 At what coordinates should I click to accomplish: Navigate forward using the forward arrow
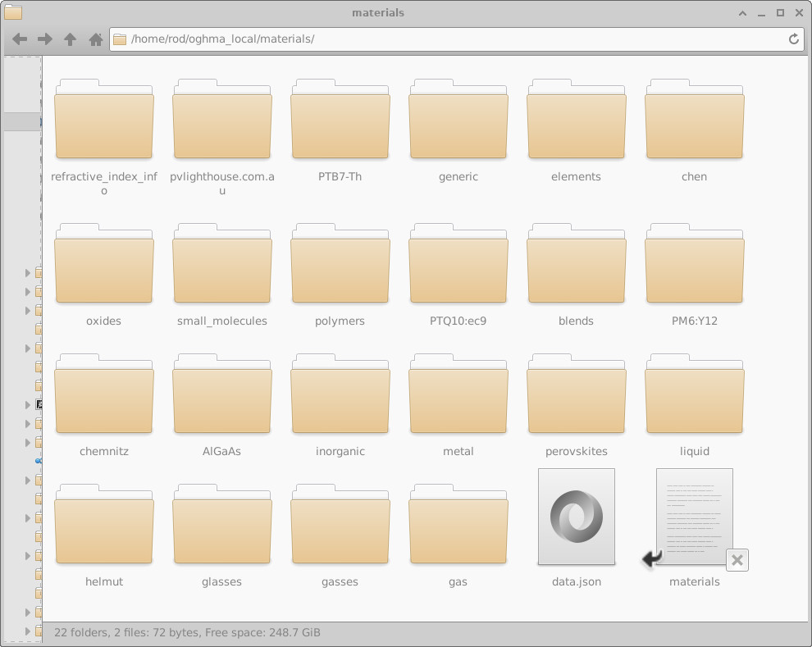(x=45, y=39)
